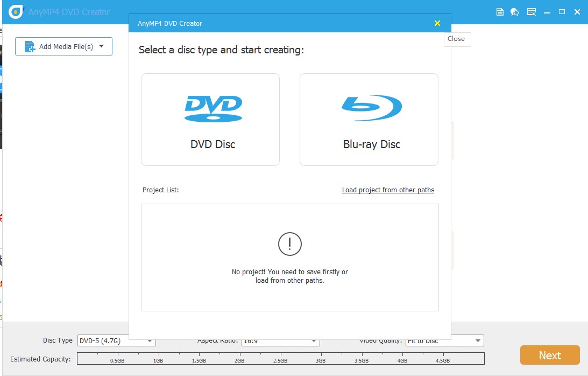588x376 pixels.
Task: Open the Disc Type DVD-5 dropdown
Action: click(117, 340)
